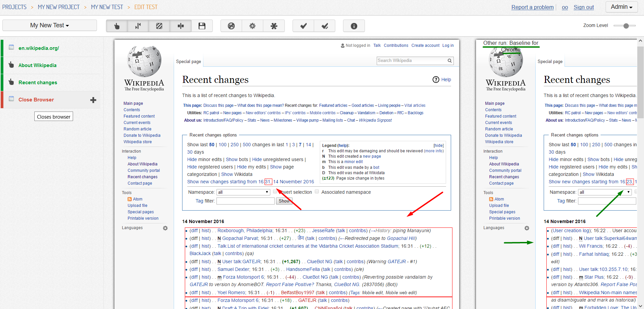Click Random article in left screenshot sidebar
The height and width of the screenshot is (309, 644).
coord(137,129)
